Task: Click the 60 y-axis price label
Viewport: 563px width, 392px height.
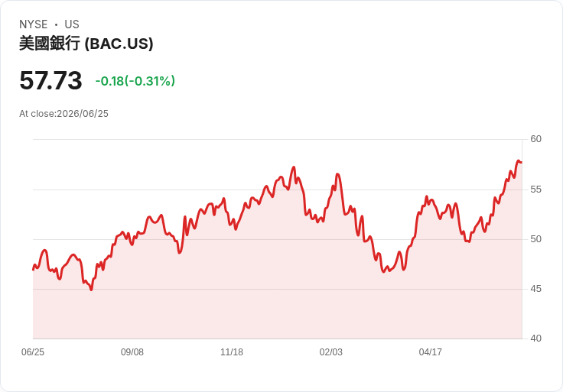Action: 535,139
